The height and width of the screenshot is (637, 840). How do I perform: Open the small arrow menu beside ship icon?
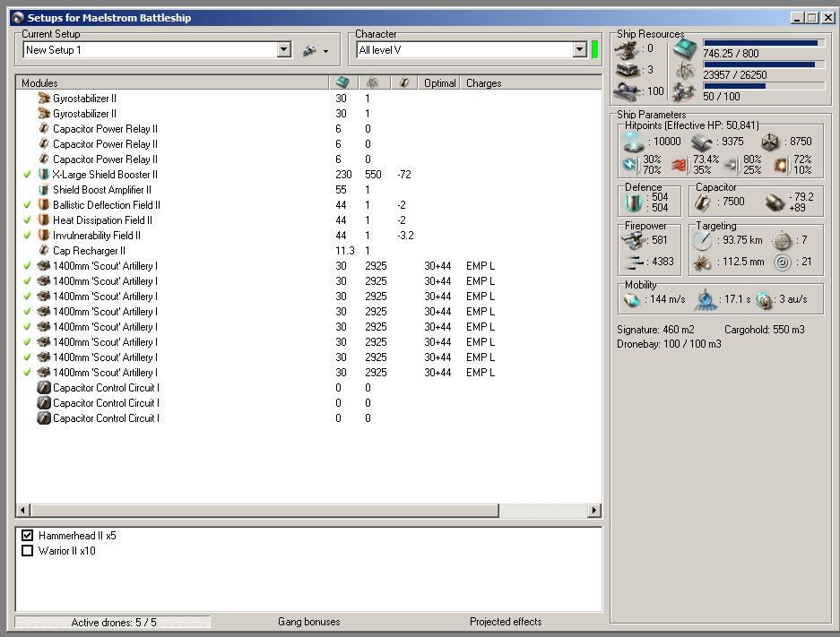point(325,51)
